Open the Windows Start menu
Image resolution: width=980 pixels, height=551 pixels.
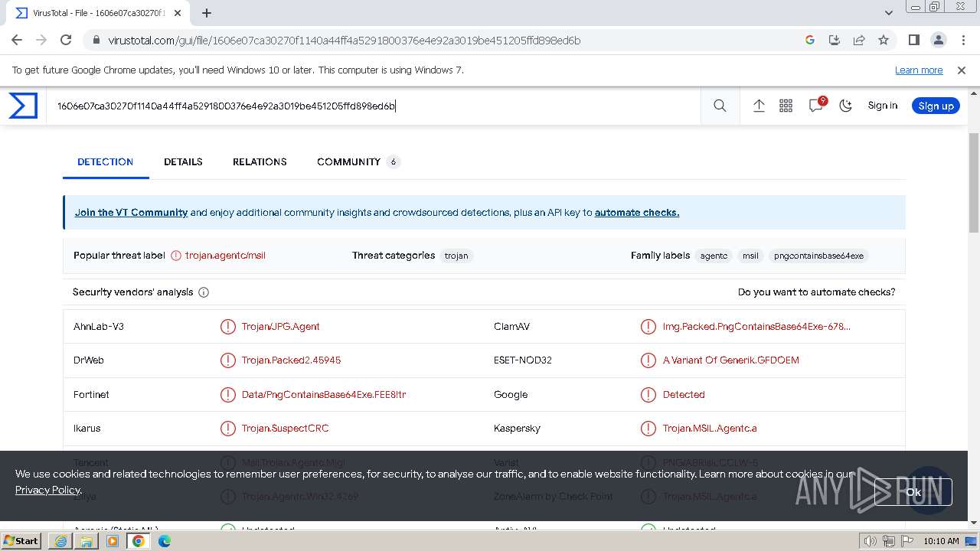pos(21,540)
